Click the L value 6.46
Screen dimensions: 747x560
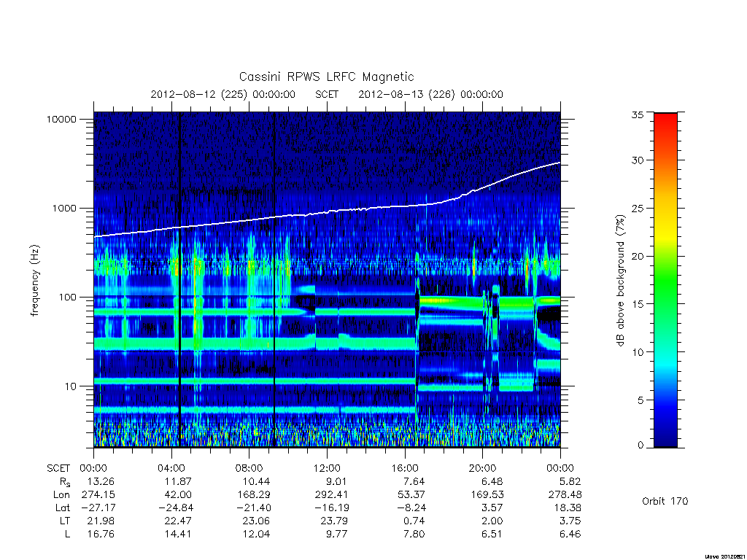pyautogui.click(x=570, y=534)
